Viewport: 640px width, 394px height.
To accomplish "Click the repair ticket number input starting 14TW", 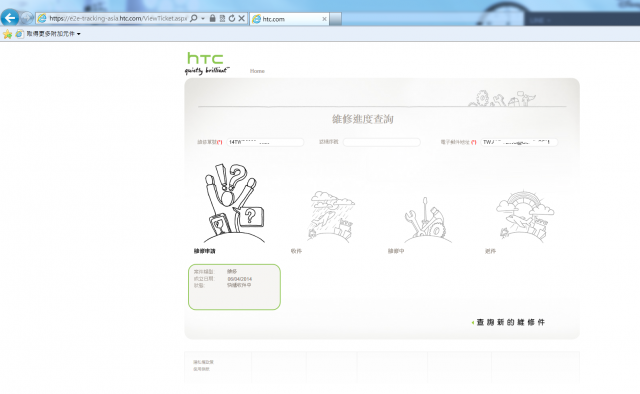I will point(265,142).
